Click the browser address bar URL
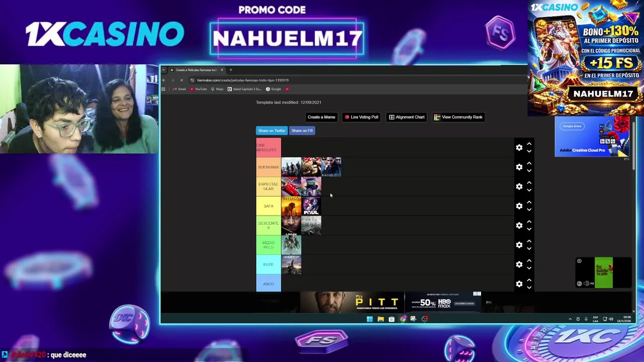 coord(243,80)
